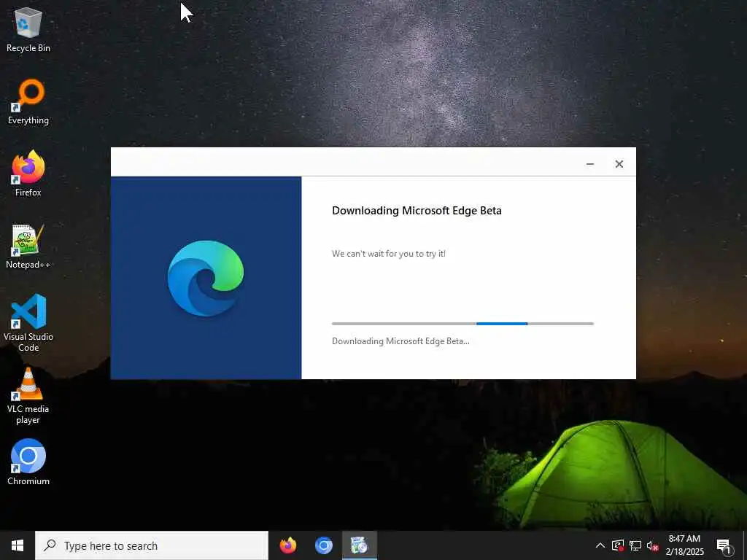This screenshot has height=560, width=747.
Task: Open the Recycle Bin desktop icon
Action: 28,29
